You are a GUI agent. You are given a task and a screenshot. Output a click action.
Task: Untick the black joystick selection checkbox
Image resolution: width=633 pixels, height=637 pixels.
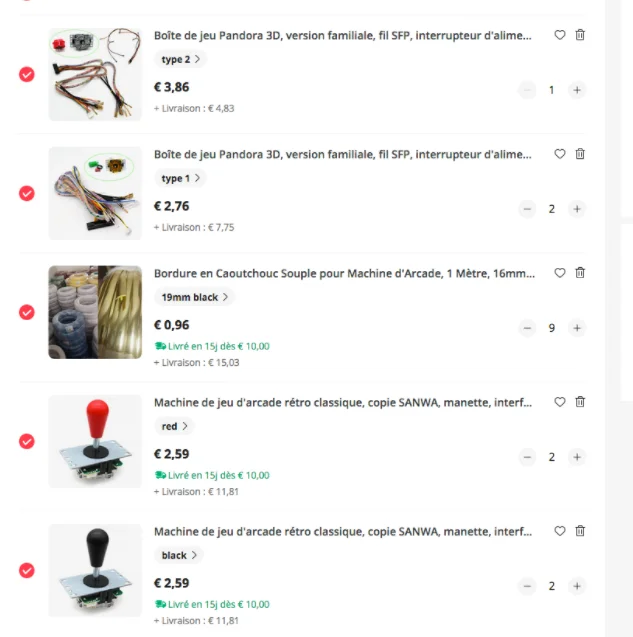[27, 570]
